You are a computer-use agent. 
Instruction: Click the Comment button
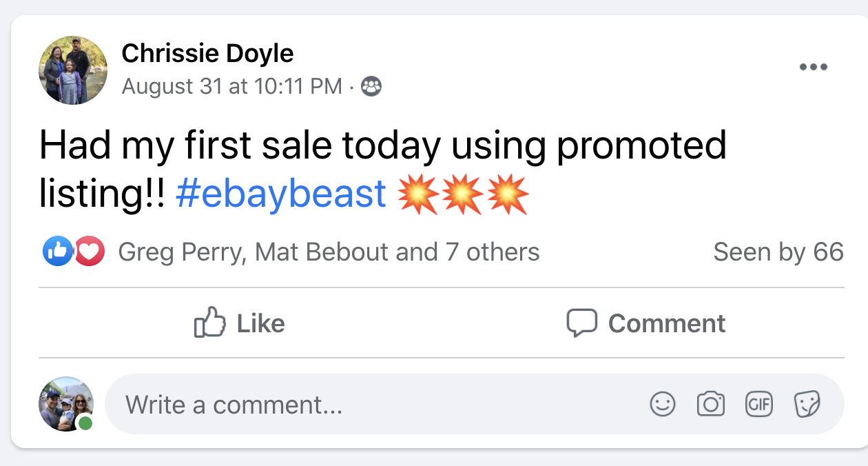click(645, 323)
